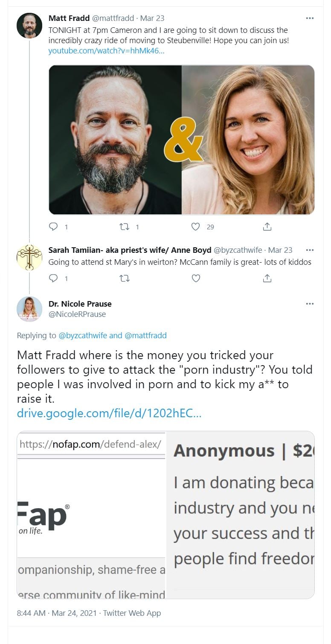The height and width of the screenshot is (644, 331).
Task: Like Matt Fradd's tweet
Action: [196, 227]
